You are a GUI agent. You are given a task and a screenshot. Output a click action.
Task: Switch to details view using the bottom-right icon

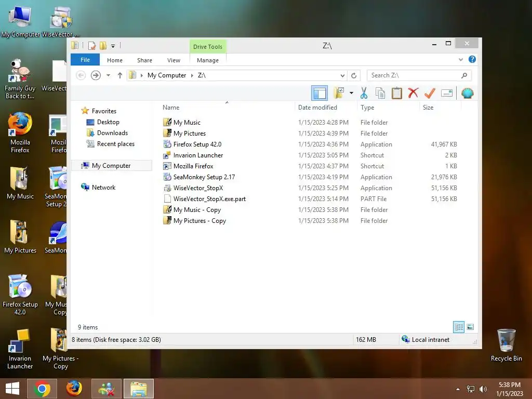459,327
